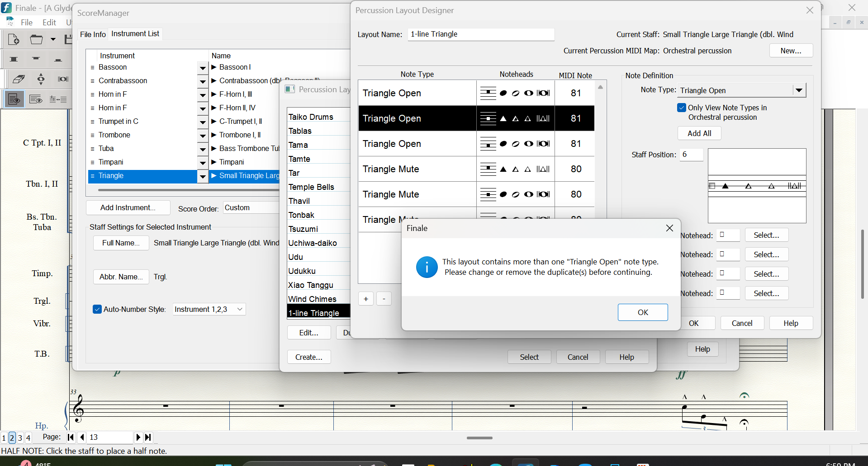Viewport: 868px width, 466px height.
Task: Open the Triangle instrument dropdown arrow
Action: pyautogui.click(x=203, y=176)
